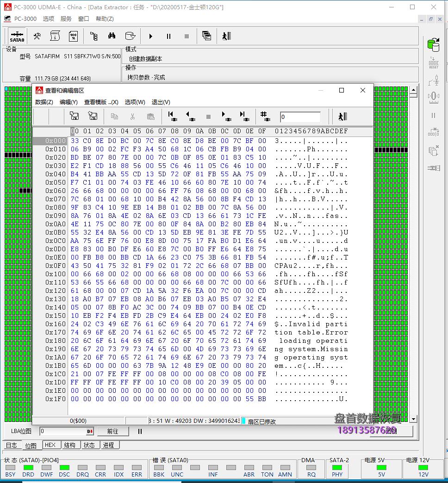Image resolution: width=448 pixels, height=483 pixels.
Task: Click the SATA0 port selector icon
Action: pos(17,37)
